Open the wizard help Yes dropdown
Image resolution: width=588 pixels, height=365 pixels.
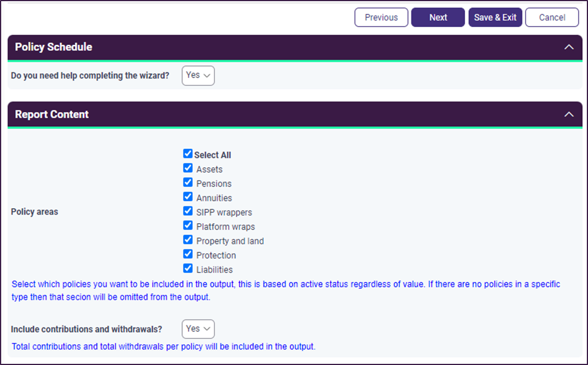pos(198,76)
